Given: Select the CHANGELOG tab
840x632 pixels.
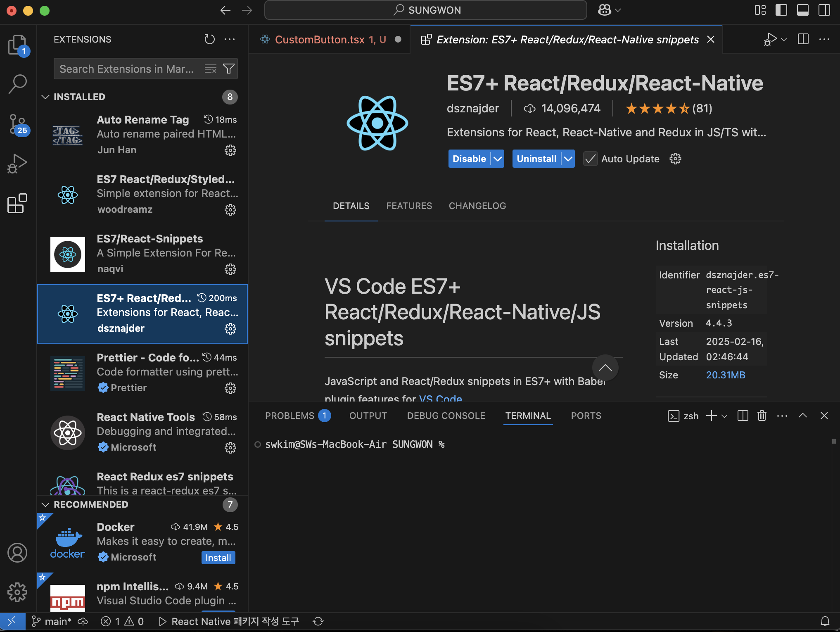Looking at the screenshot, I should (x=477, y=206).
